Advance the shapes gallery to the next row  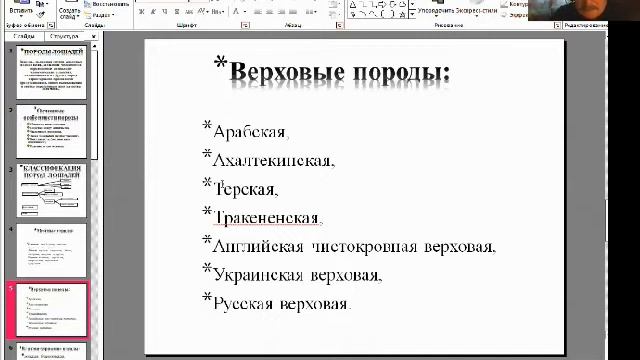[x=412, y=5]
